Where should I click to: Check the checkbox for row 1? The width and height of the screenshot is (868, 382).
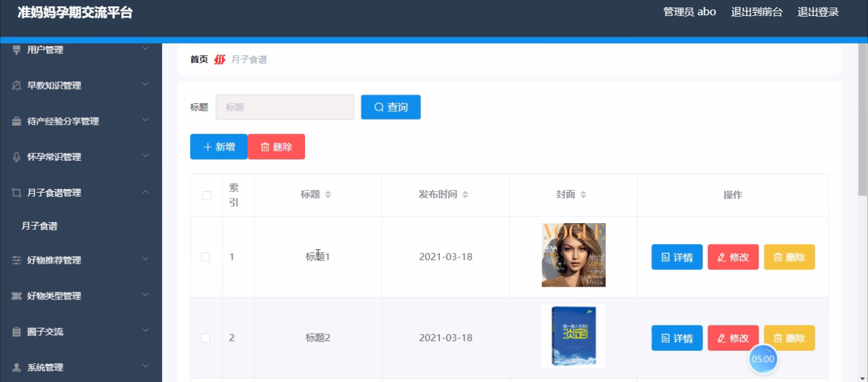206,257
